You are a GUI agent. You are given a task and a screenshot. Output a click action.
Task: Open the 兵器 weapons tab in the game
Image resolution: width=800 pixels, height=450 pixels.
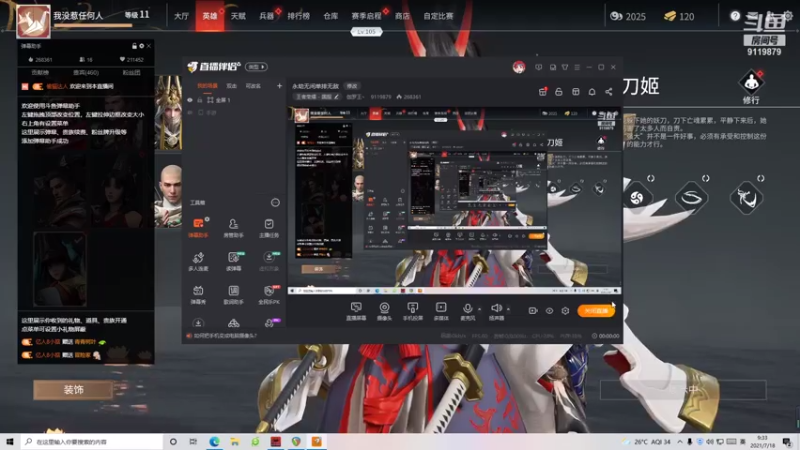click(x=267, y=16)
